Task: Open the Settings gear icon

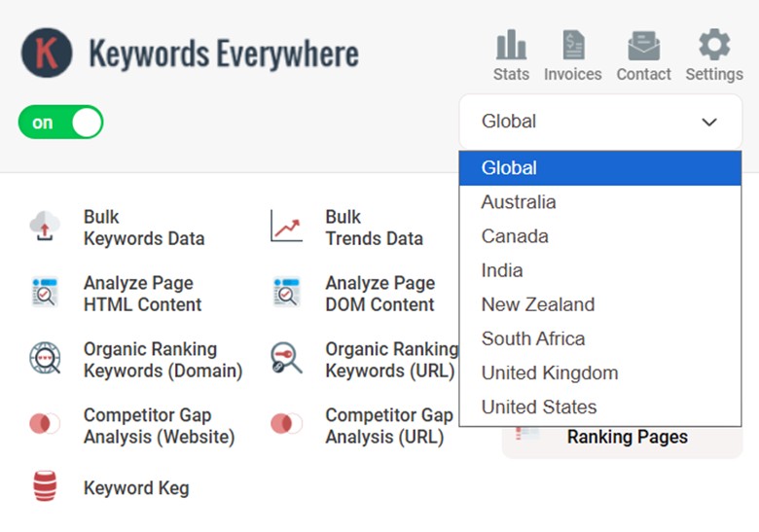Action: coord(714,45)
